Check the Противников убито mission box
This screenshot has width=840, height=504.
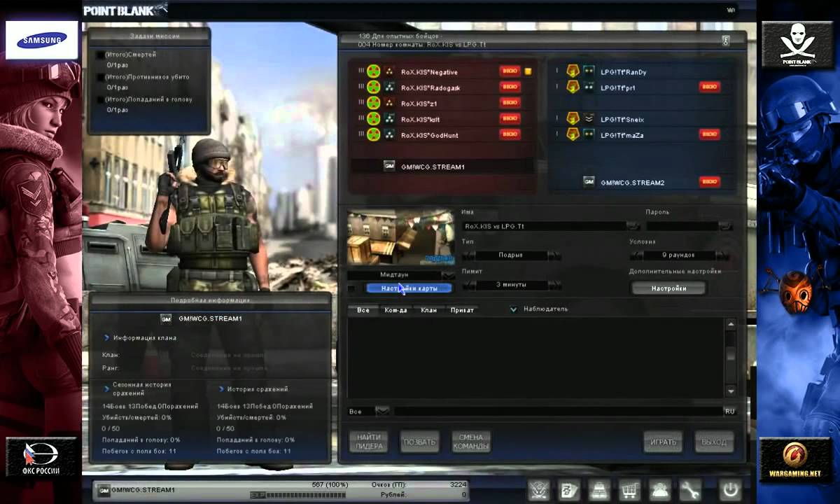[x=100, y=77]
